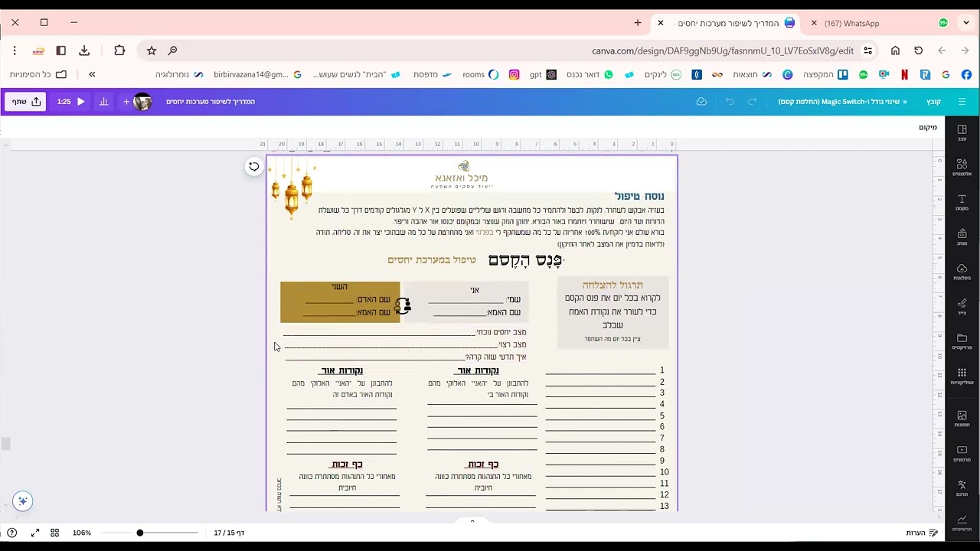
Task: Open the Elements (אלמנטים) panel
Action: (x=962, y=168)
